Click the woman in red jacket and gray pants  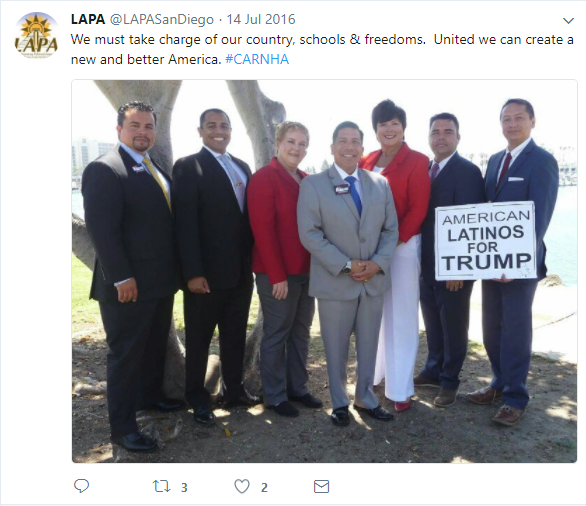pos(282,265)
